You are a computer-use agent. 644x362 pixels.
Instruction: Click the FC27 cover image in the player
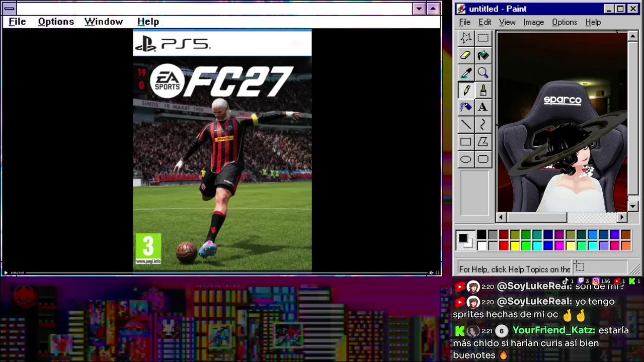222,150
